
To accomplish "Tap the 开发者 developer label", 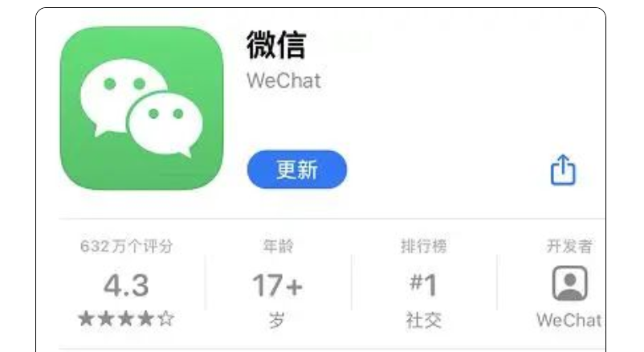I will coord(569,246).
